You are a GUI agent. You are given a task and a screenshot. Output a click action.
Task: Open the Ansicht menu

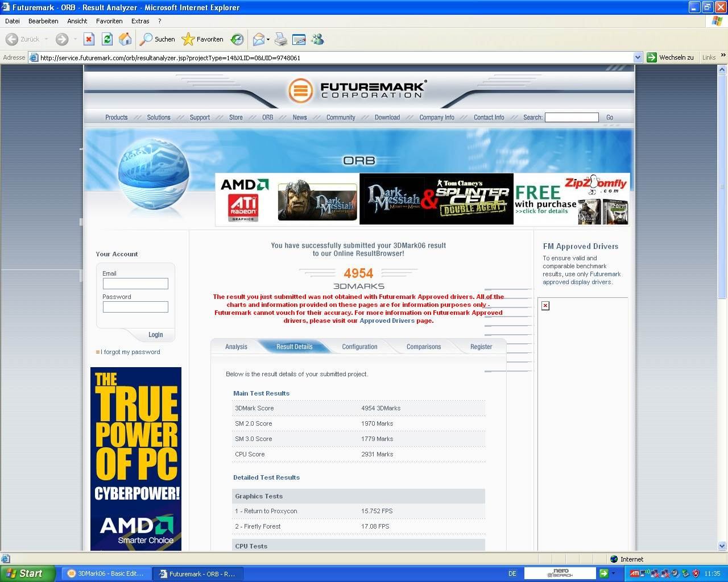[x=77, y=21]
